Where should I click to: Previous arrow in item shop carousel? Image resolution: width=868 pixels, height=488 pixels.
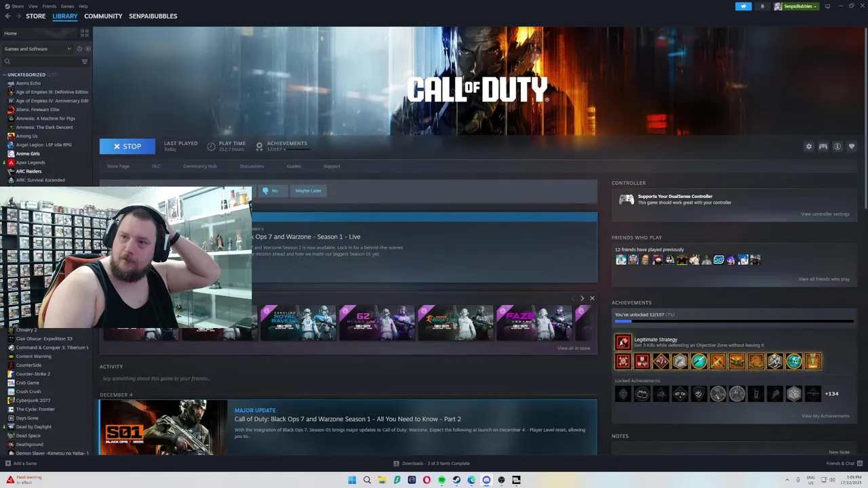pos(573,298)
